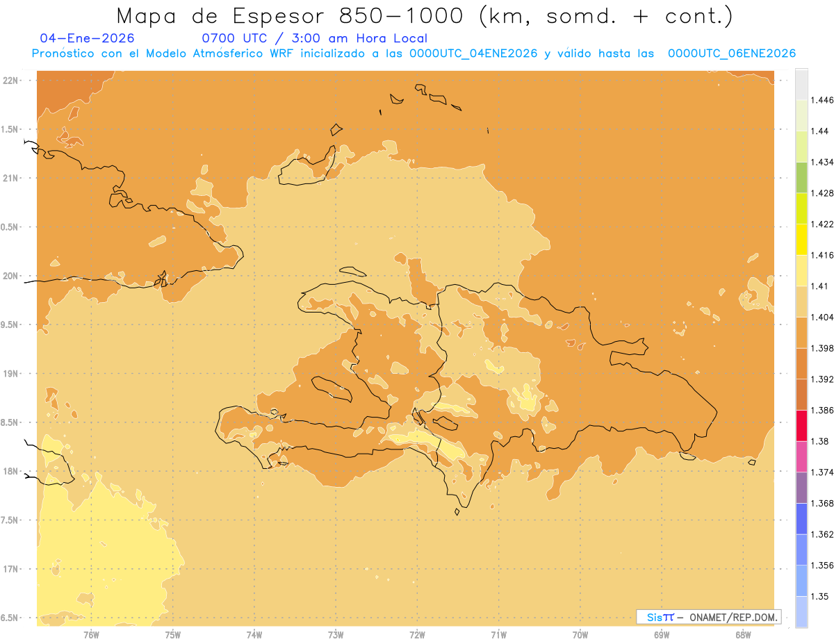The height and width of the screenshot is (644, 834).
Task: Click the legend value 1.404
Action: pos(823,317)
